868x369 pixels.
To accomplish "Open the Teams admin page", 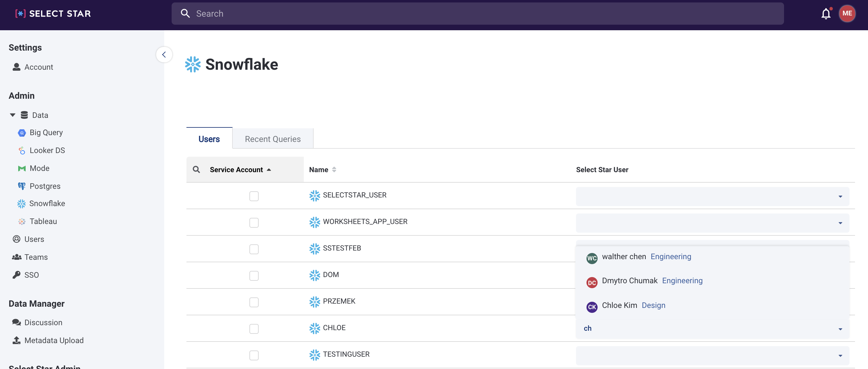I will 36,257.
